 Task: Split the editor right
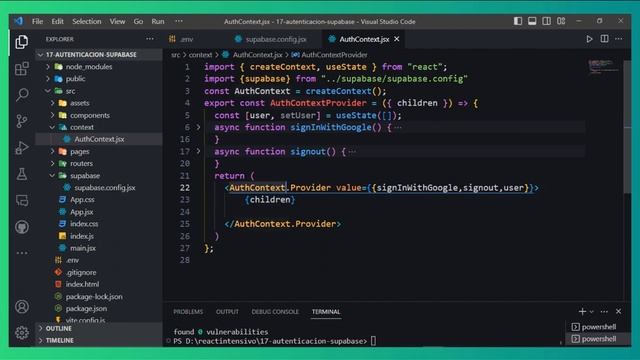pyautogui.click(x=604, y=39)
